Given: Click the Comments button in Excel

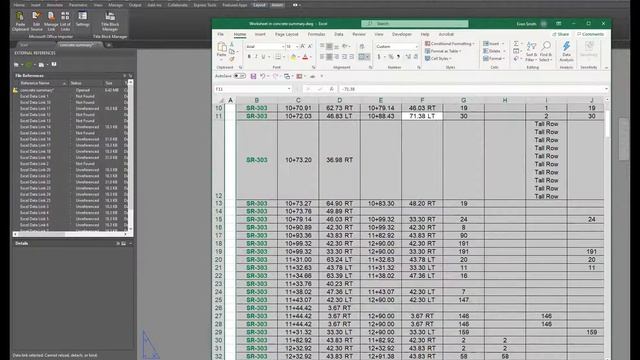Looking at the screenshot, I should tap(590, 34).
